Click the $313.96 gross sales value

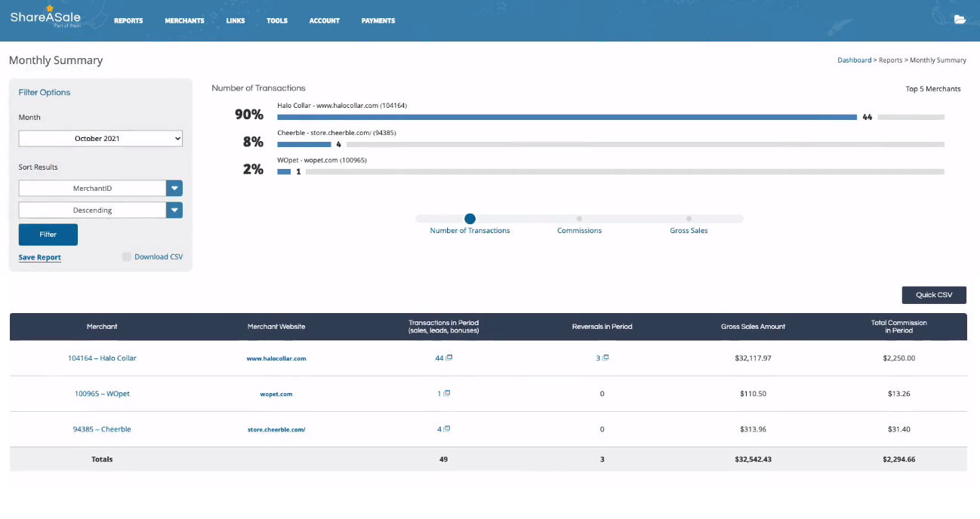[x=753, y=429]
